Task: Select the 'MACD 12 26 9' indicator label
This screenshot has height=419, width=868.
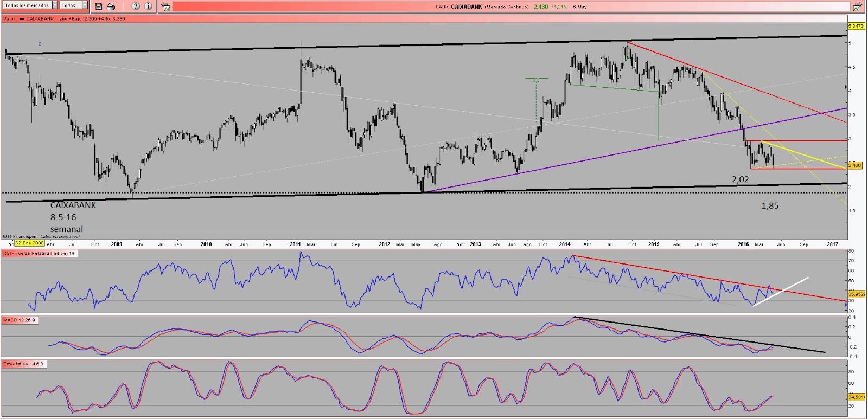Action: [x=20, y=320]
